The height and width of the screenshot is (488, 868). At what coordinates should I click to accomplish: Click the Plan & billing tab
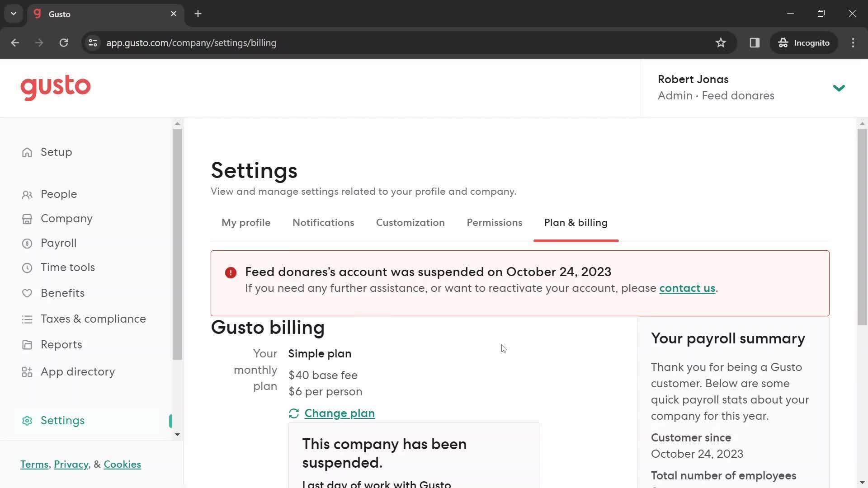576,222
